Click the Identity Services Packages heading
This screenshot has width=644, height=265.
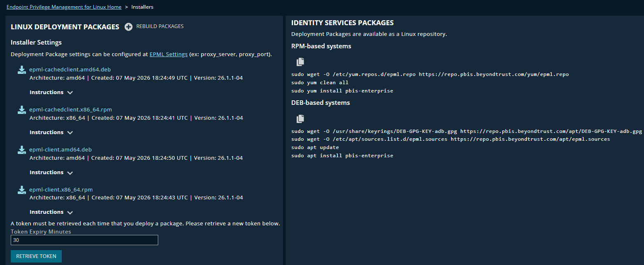point(342,23)
